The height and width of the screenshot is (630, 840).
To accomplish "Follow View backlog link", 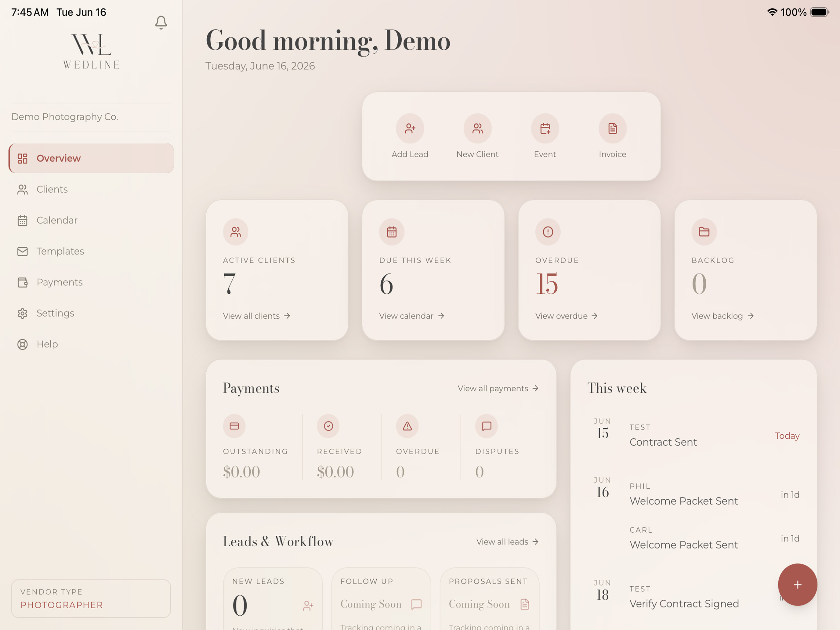I will [x=723, y=316].
